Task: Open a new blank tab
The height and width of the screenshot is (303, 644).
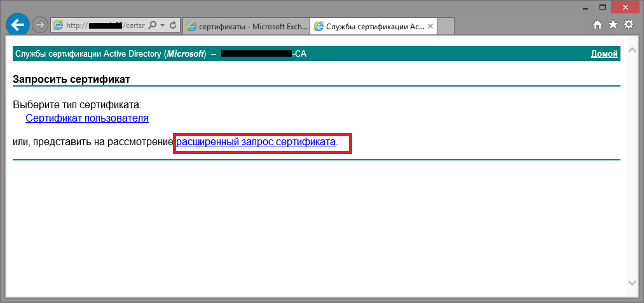Action: 445,26
